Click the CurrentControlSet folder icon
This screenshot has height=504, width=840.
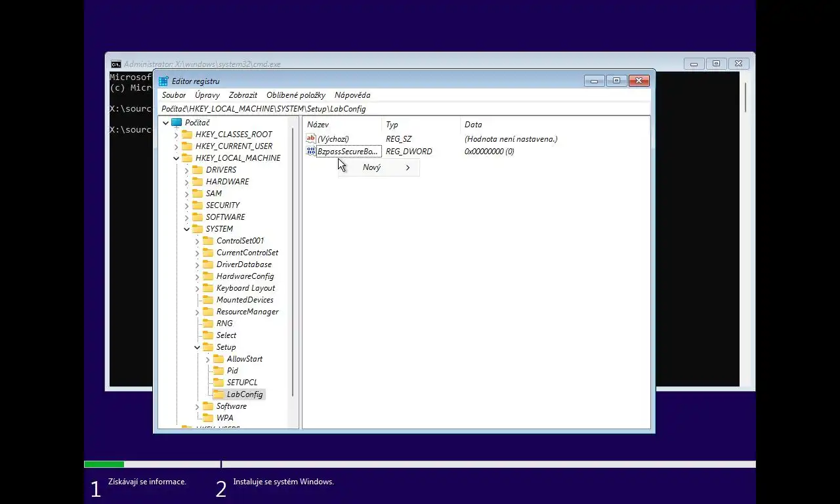(208, 253)
